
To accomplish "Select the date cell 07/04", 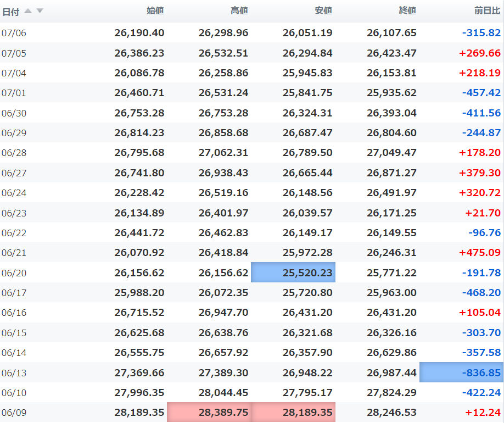I will [14, 74].
